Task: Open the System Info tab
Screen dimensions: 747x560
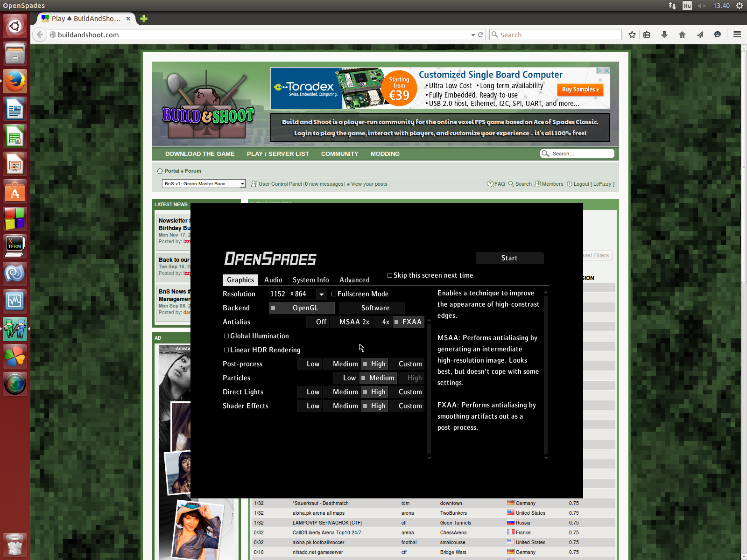Action: (x=310, y=280)
